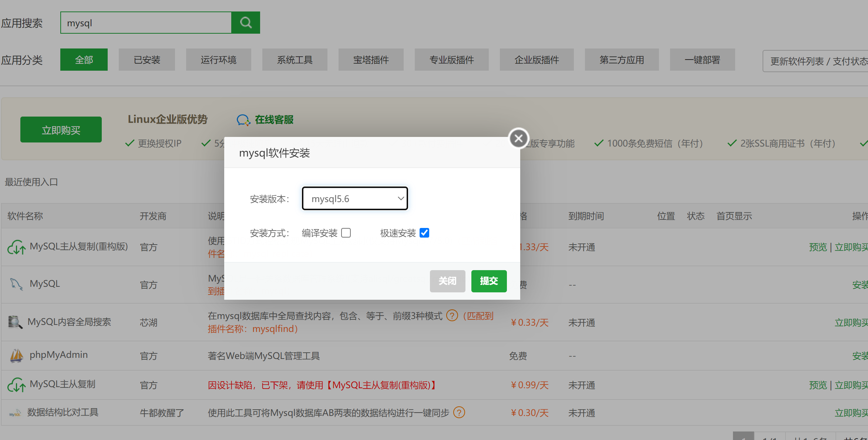Screen dimensions: 868x440
Task: Click the 在线客服 chat bubble icon
Action: pos(243,120)
